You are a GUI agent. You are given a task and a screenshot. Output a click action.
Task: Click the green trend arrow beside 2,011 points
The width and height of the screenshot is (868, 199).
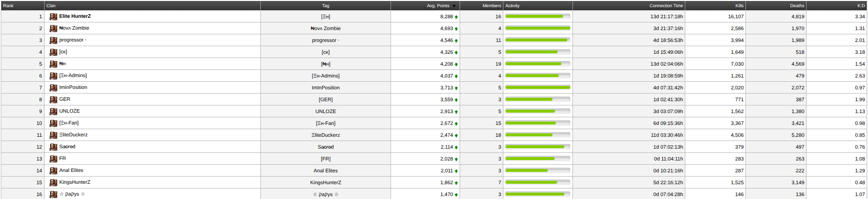coord(456,171)
